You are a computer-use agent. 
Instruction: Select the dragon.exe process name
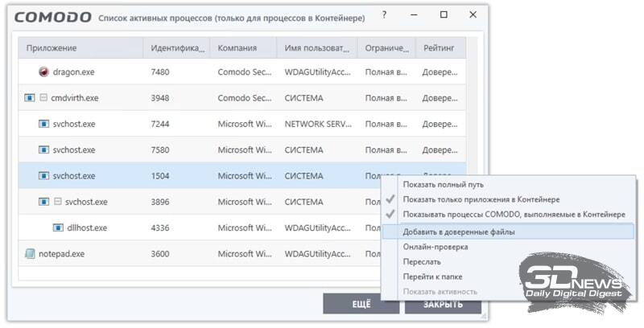(73, 72)
